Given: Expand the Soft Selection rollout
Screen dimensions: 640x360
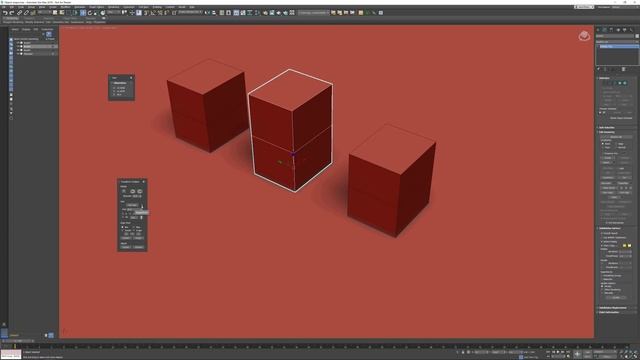Looking at the screenshot, I should [617, 127].
